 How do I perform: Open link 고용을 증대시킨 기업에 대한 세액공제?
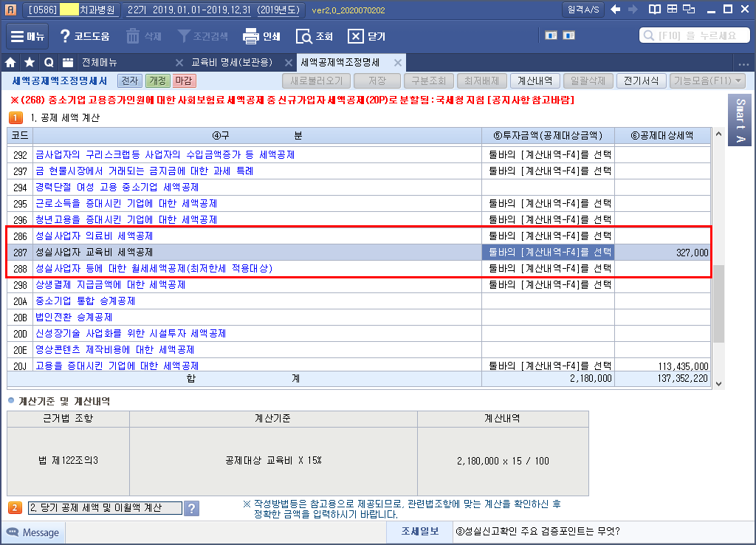pyautogui.click(x=117, y=366)
